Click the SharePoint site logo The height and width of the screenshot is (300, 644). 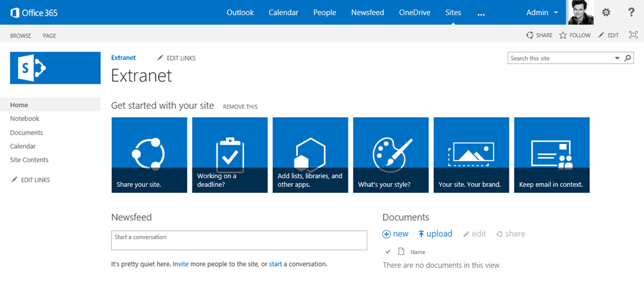(x=55, y=67)
